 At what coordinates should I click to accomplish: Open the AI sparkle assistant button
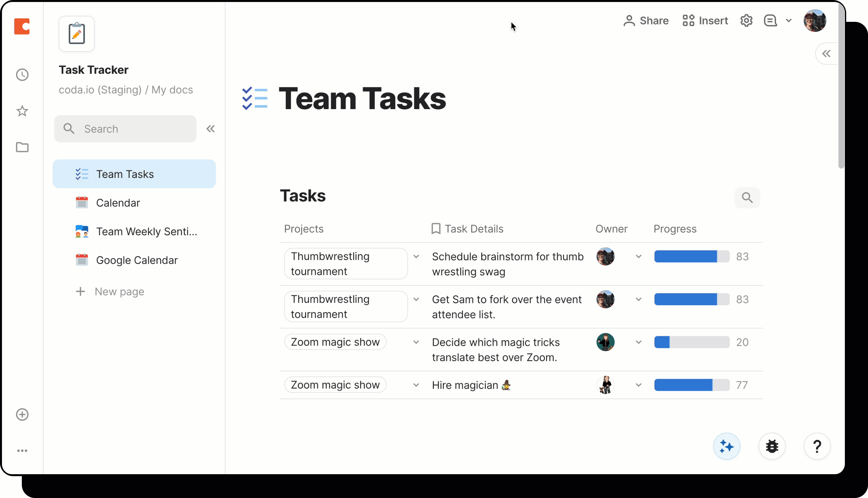727,446
